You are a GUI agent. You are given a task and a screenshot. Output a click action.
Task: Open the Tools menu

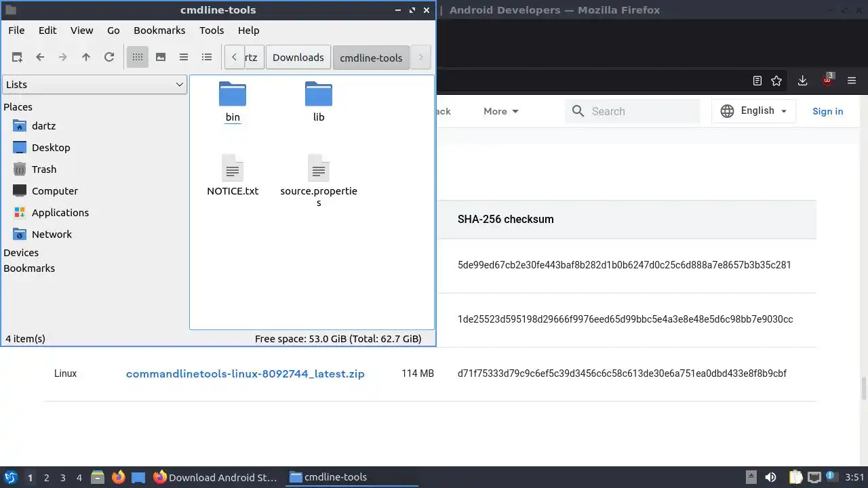coord(212,30)
